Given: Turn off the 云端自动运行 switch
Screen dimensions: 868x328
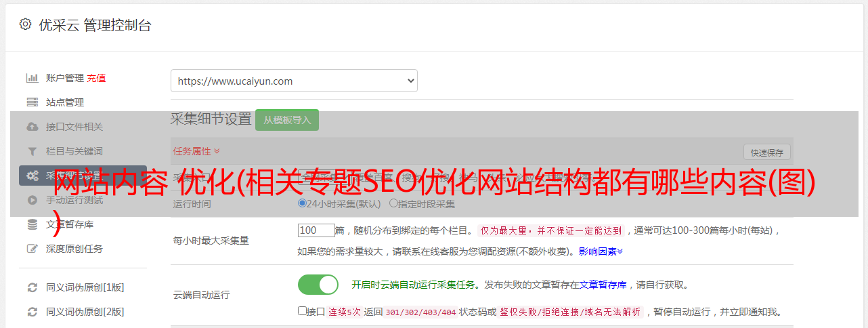Looking at the screenshot, I should pyautogui.click(x=318, y=285).
